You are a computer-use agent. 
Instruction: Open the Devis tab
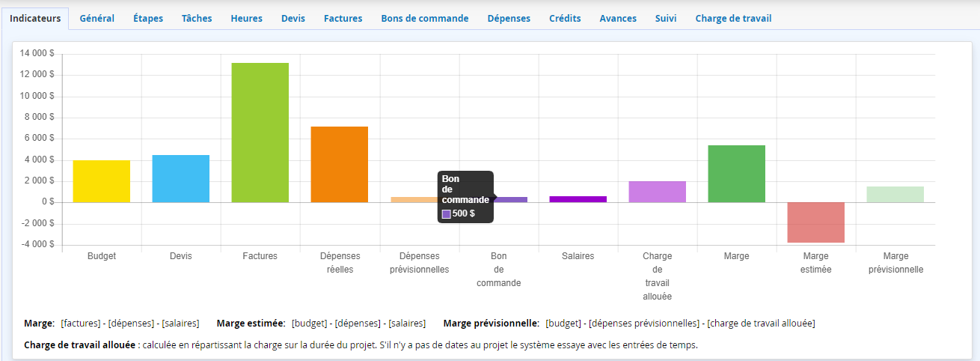(x=293, y=19)
